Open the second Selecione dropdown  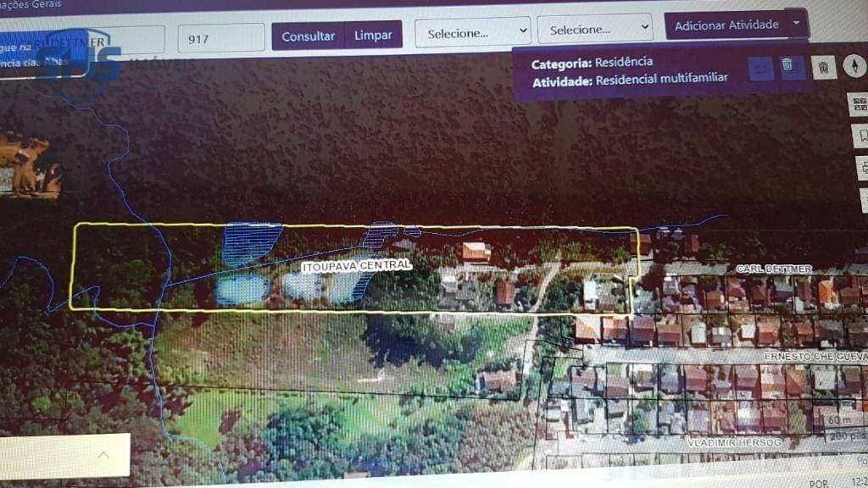[594, 30]
